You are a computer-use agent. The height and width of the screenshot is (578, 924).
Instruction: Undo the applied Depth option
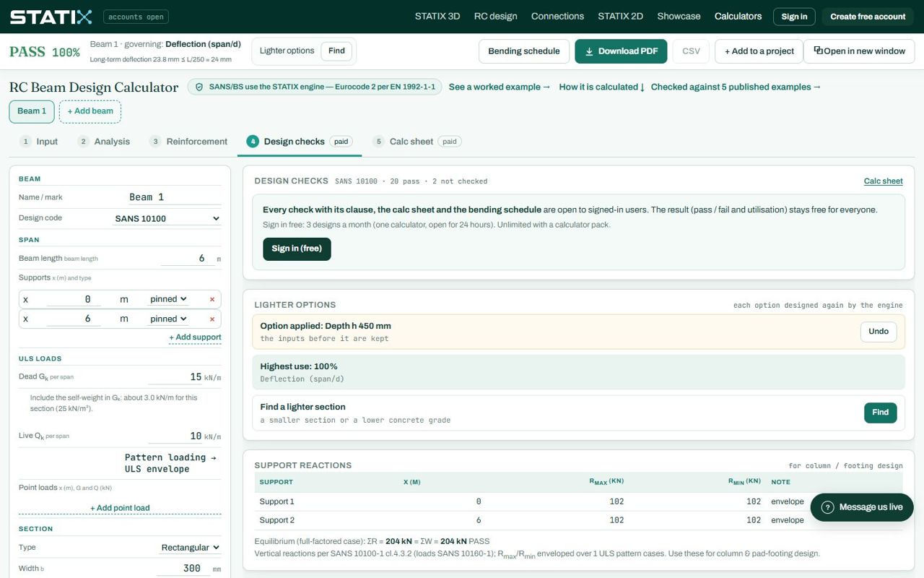coord(879,332)
